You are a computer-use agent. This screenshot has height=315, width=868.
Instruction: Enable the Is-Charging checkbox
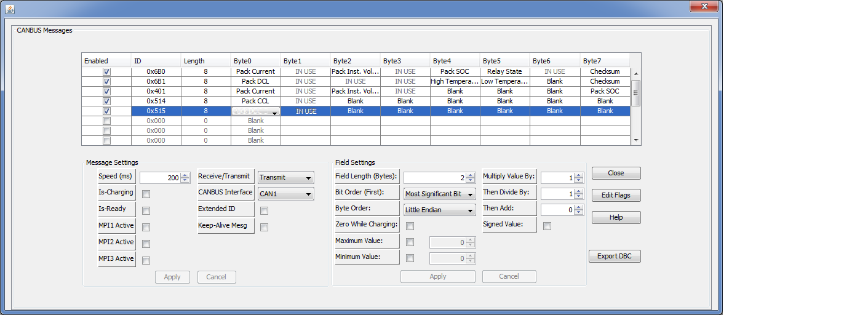146,194
